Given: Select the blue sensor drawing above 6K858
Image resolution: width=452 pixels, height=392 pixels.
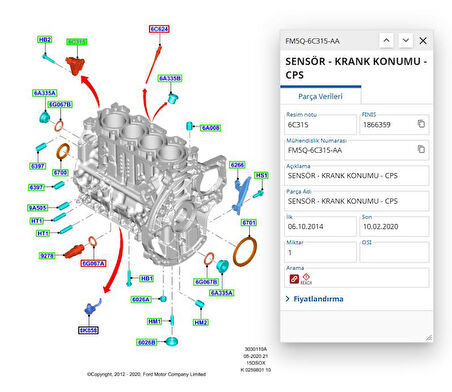Looking at the screenshot, I should (92, 307).
